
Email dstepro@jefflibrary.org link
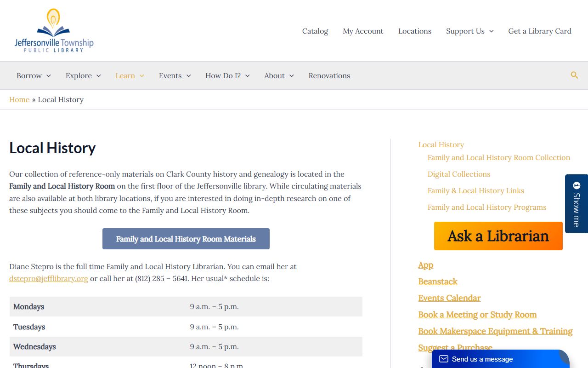click(x=49, y=278)
